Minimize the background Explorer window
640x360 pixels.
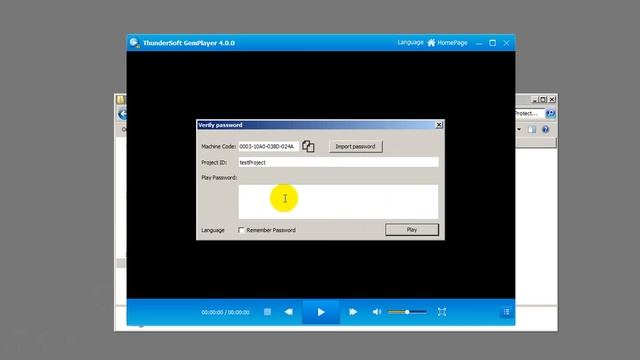tap(535, 99)
